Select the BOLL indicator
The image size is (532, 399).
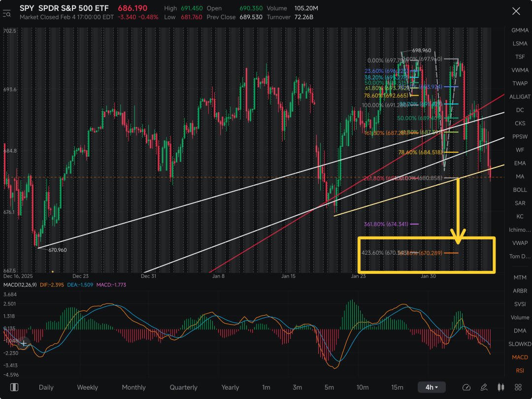coord(520,190)
